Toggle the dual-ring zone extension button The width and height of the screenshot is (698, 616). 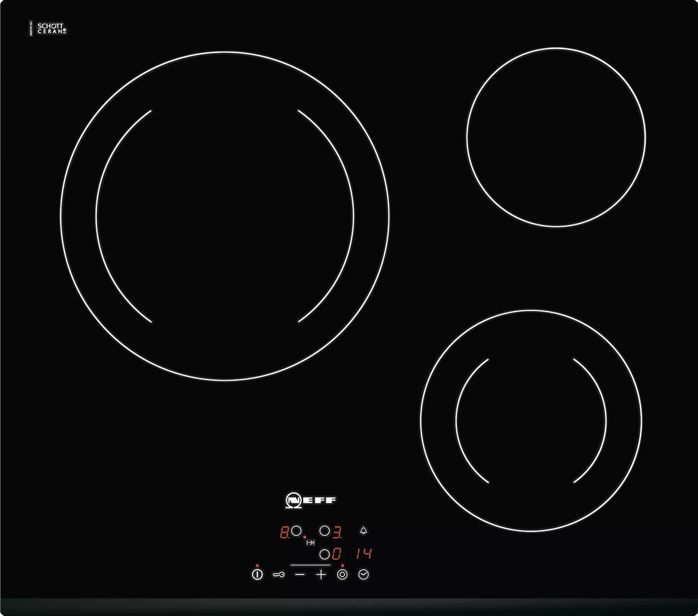click(342, 574)
